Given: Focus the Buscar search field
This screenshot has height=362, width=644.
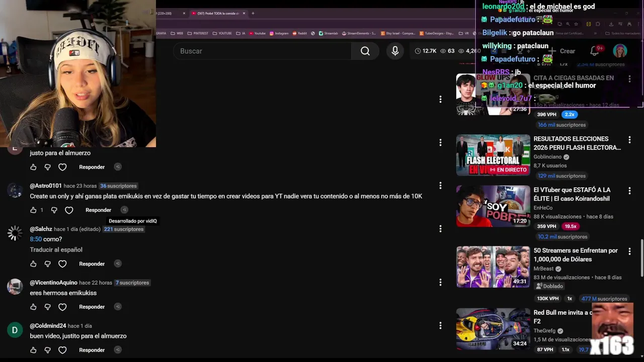Looking at the screenshot, I should click(262, 51).
